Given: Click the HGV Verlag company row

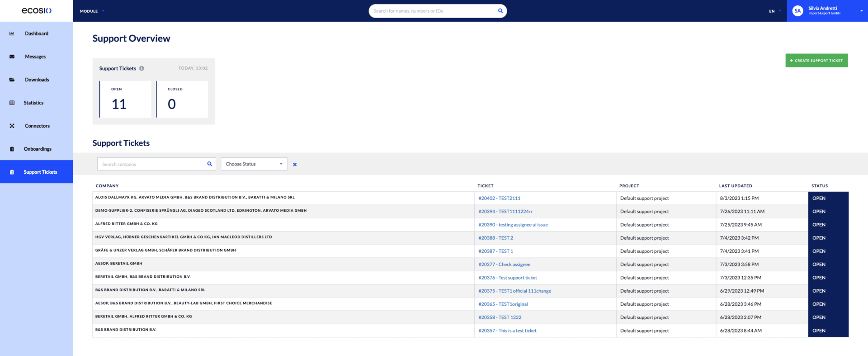Looking at the screenshot, I should [x=283, y=238].
